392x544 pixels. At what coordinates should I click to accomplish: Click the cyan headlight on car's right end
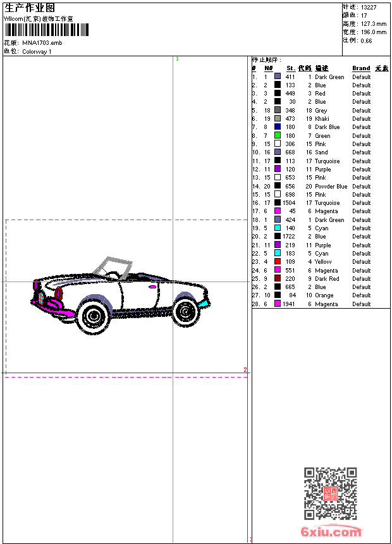coord(204,304)
